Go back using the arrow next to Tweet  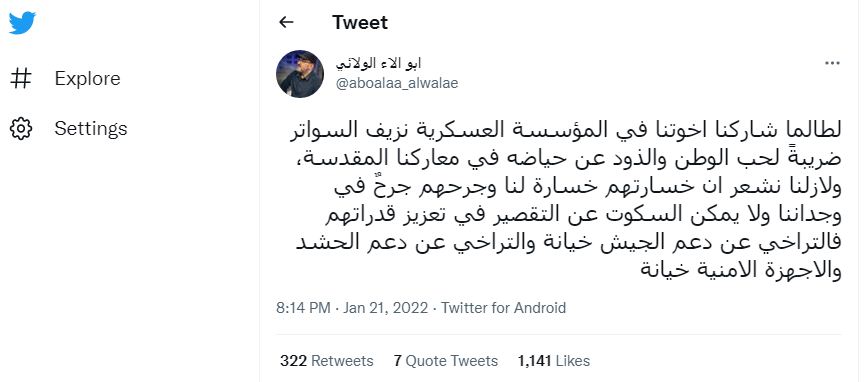point(286,22)
